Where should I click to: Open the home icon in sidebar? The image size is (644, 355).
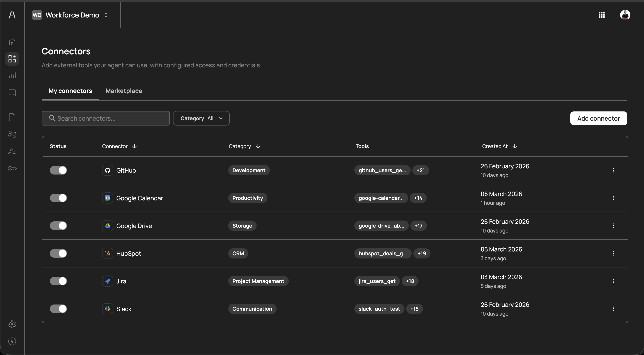(x=12, y=42)
